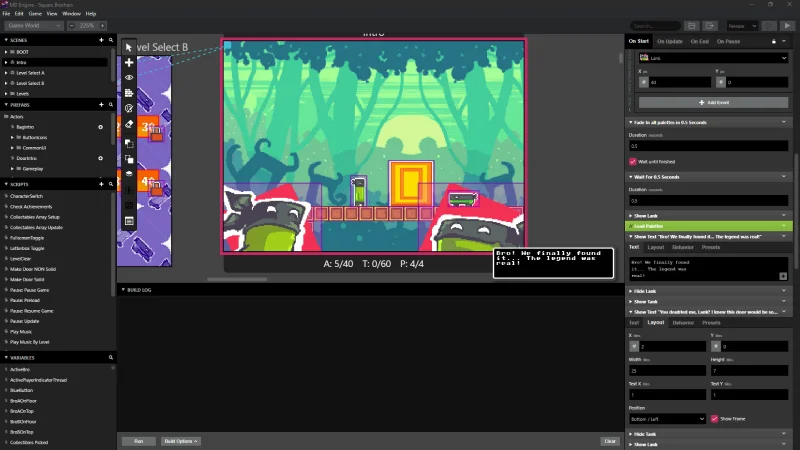
Task: Select the arrow Select tool
Action: pos(129,47)
